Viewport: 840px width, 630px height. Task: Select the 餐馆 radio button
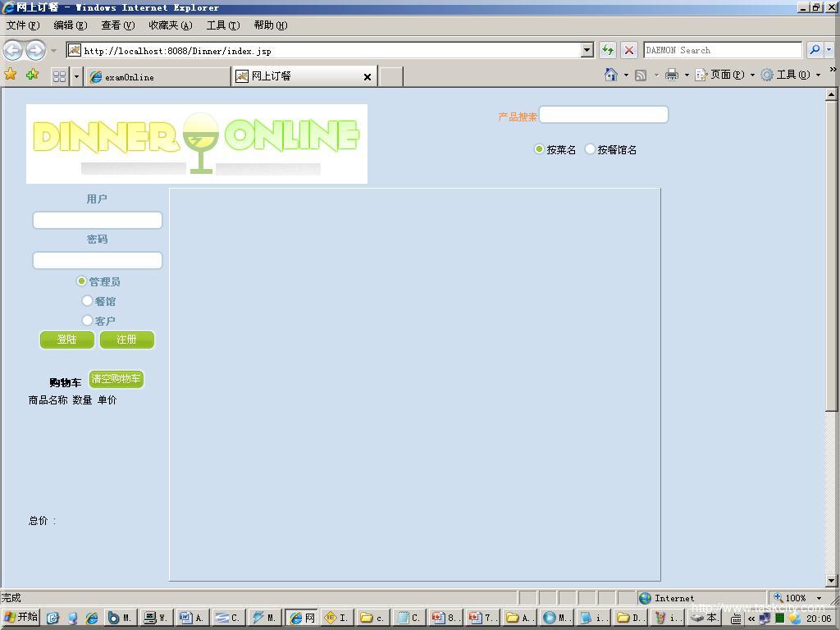pyautogui.click(x=88, y=301)
